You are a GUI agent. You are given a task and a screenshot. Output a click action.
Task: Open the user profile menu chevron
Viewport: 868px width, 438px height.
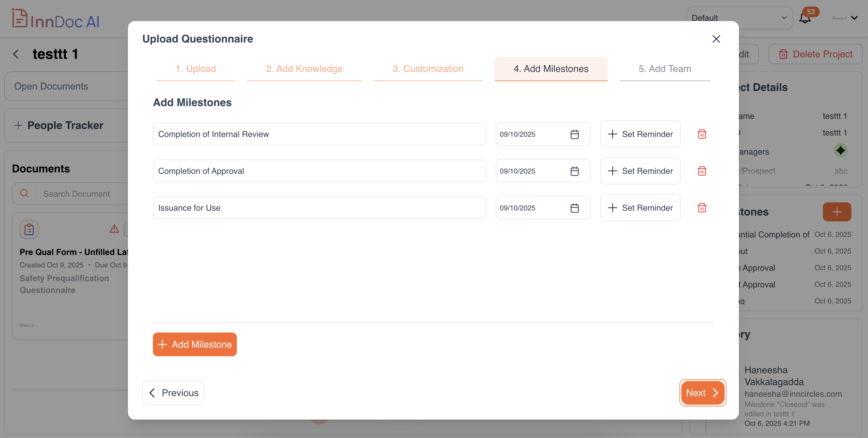854,18
